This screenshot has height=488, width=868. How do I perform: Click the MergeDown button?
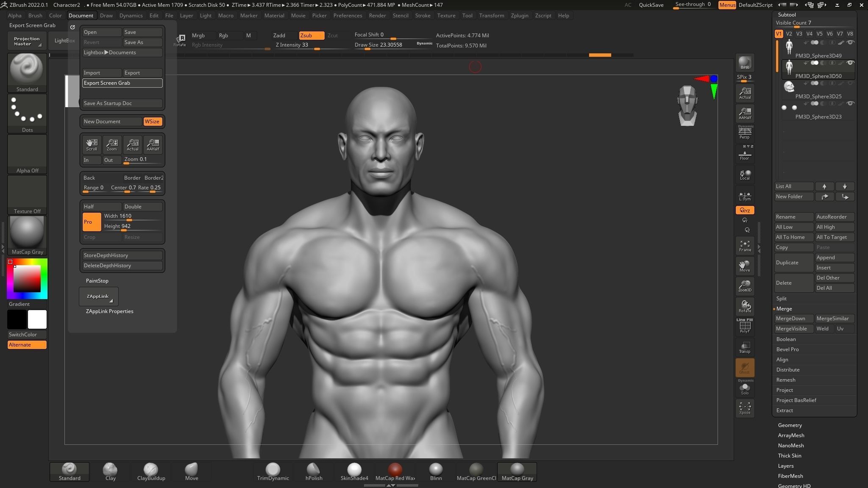click(794, 319)
